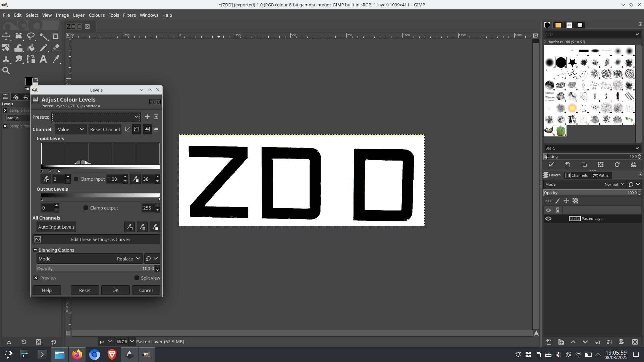Create a new layer in Layers panel
Image resolution: width=644 pixels, height=362 pixels.
click(x=549, y=342)
